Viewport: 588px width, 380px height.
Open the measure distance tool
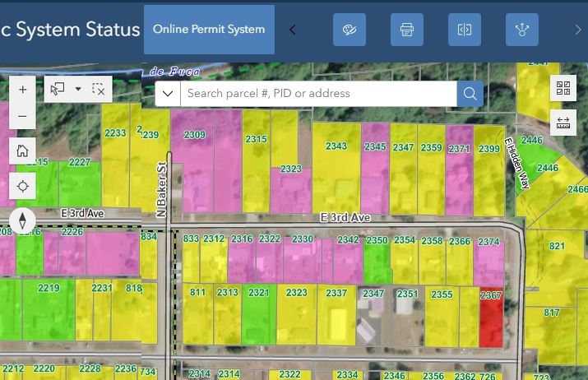pyautogui.click(x=563, y=122)
